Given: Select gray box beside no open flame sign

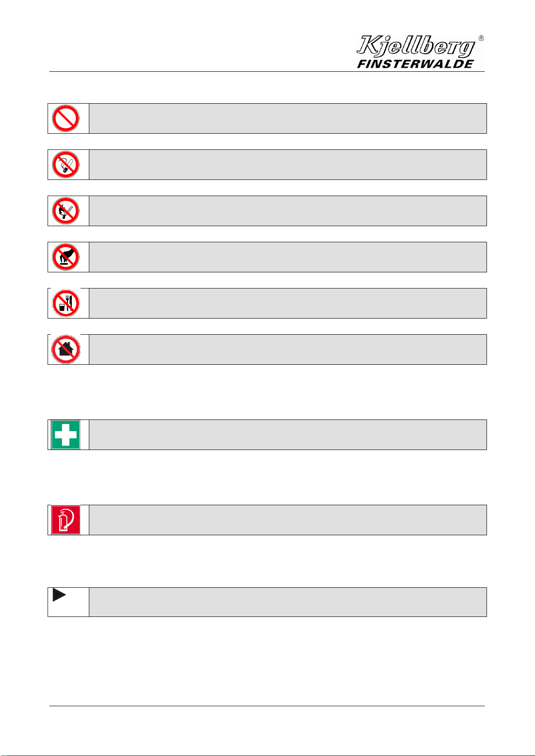Looking at the screenshot, I should click(288, 211).
